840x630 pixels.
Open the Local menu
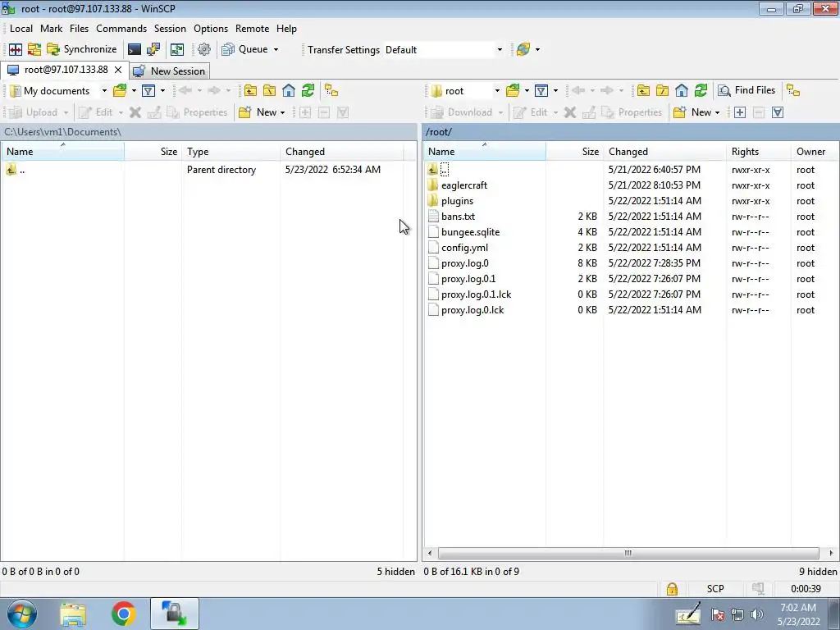(x=21, y=29)
